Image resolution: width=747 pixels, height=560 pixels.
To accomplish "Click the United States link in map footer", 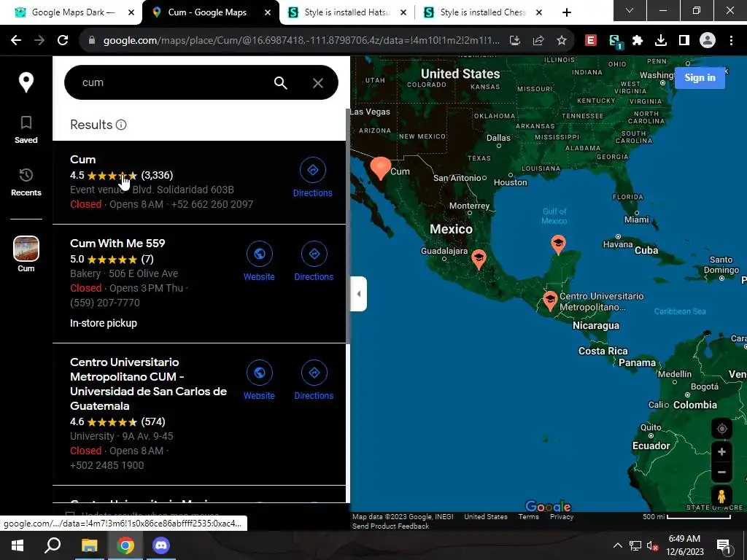I will coord(485,517).
